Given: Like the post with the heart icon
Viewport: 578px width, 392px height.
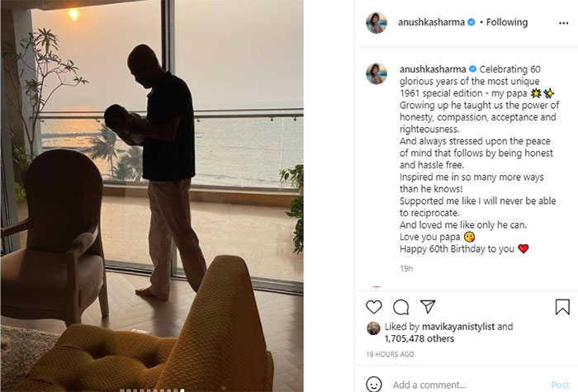Looking at the screenshot, I should (x=374, y=307).
